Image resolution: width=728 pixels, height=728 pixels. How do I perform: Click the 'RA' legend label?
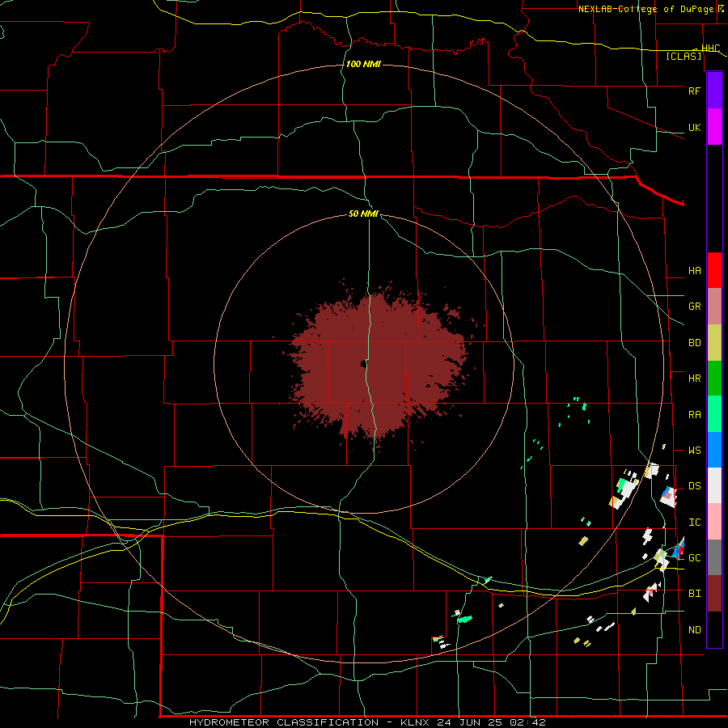click(x=694, y=415)
